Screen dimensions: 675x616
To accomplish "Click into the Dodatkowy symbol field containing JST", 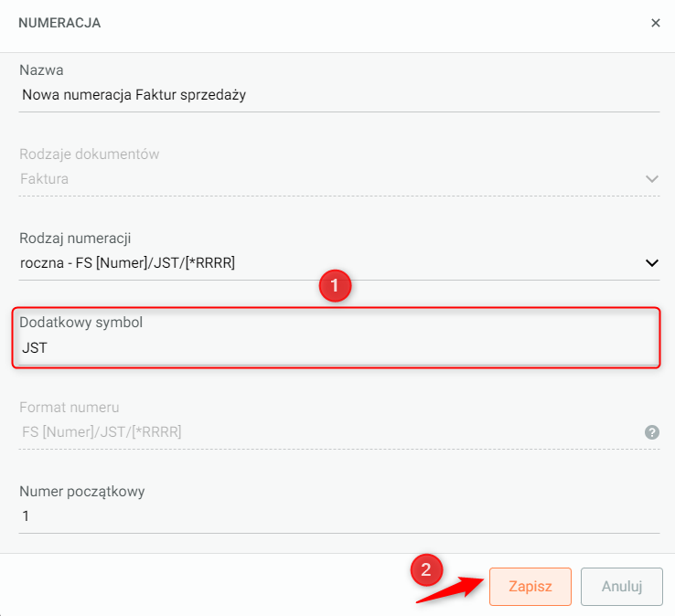I will tap(338, 348).
